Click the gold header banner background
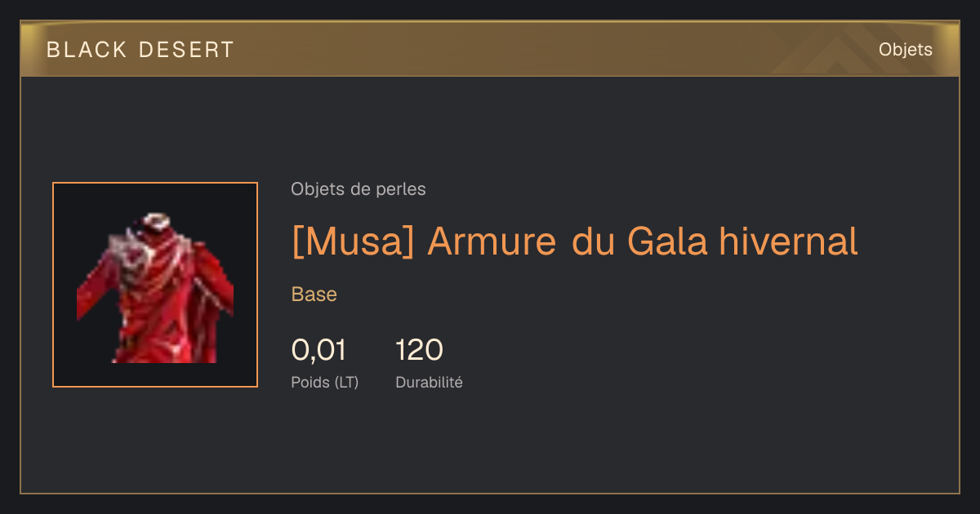Screen dimensions: 980x514 pos(490,50)
